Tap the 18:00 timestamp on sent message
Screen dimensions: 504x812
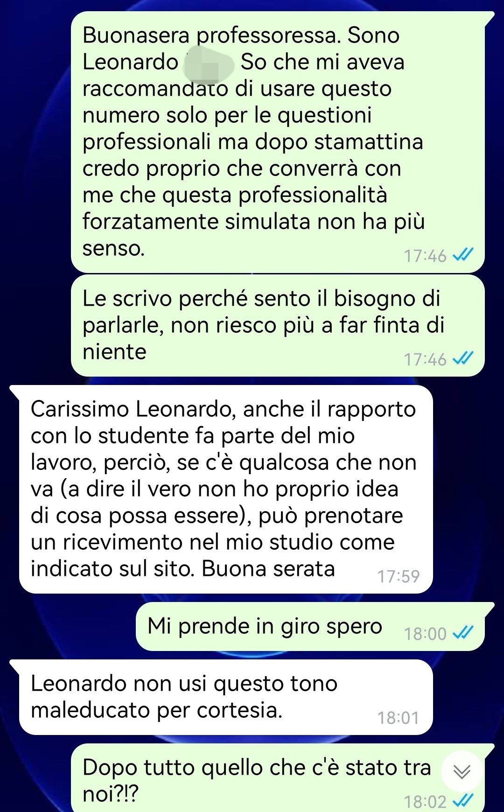point(425,633)
